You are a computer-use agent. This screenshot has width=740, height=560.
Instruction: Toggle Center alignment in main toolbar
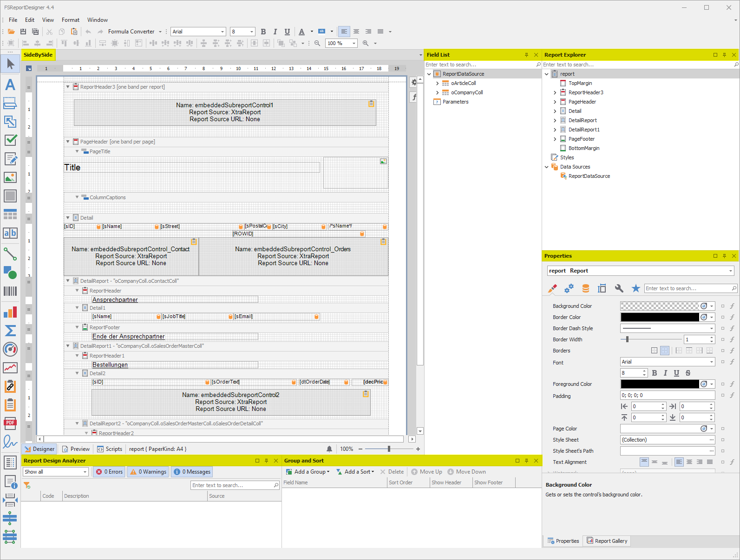(356, 32)
